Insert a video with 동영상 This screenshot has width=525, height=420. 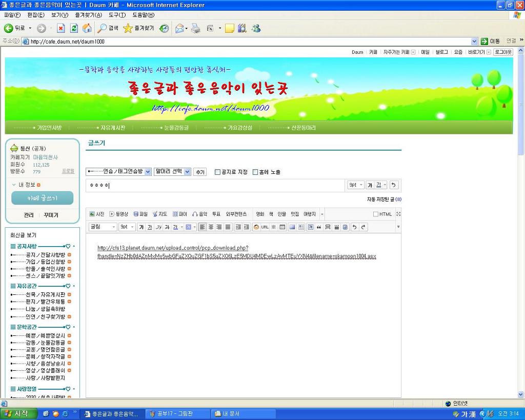(118, 214)
